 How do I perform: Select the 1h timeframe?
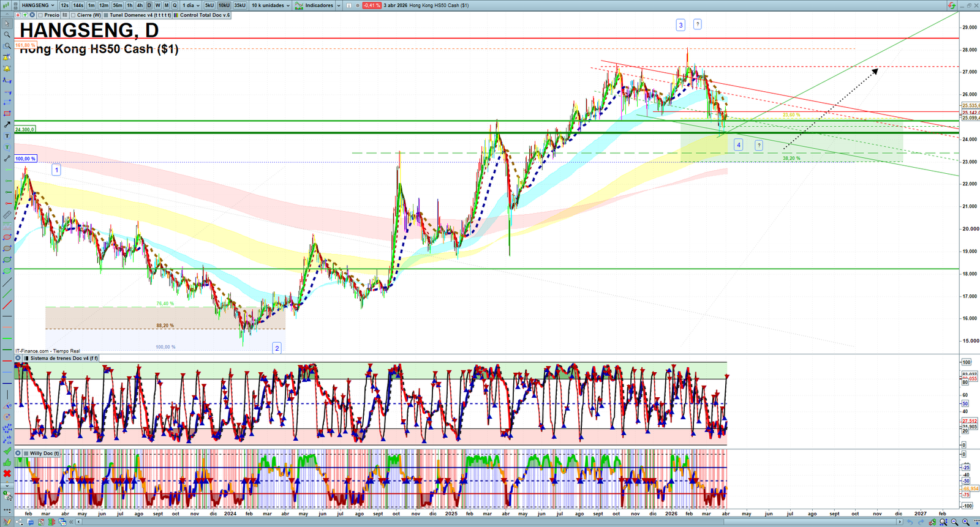(130, 6)
